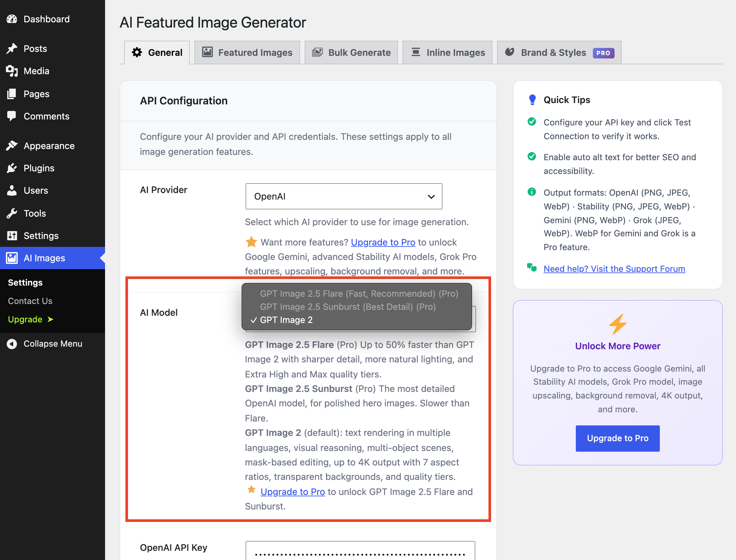
Task: Go to the Inline Images tab
Action: pos(447,52)
